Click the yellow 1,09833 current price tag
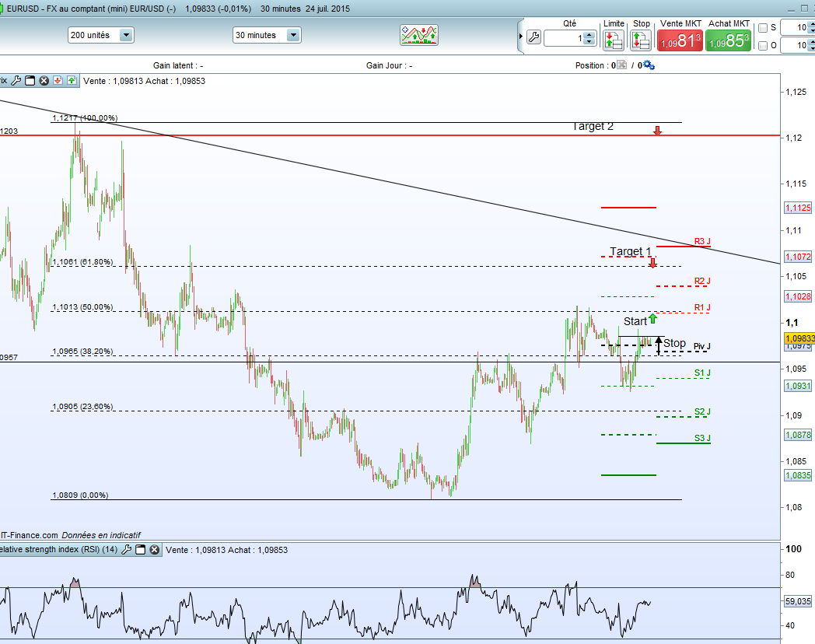 pos(799,338)
